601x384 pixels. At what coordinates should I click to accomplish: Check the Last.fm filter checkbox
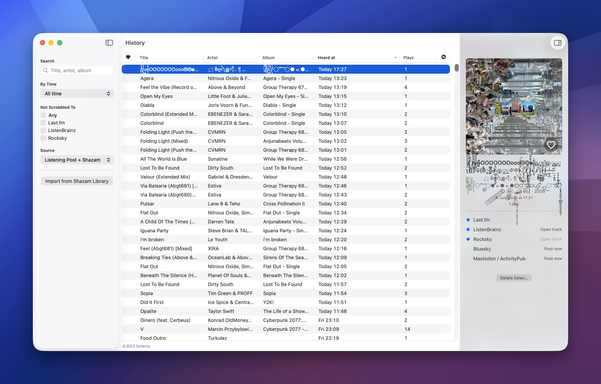[43, 123]
